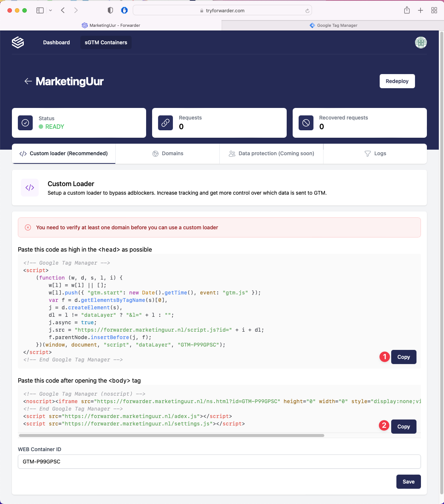Go back using arrow beside MarketingUur
The height and width of the screenshot is (504, 444).
tap(28, 81)
